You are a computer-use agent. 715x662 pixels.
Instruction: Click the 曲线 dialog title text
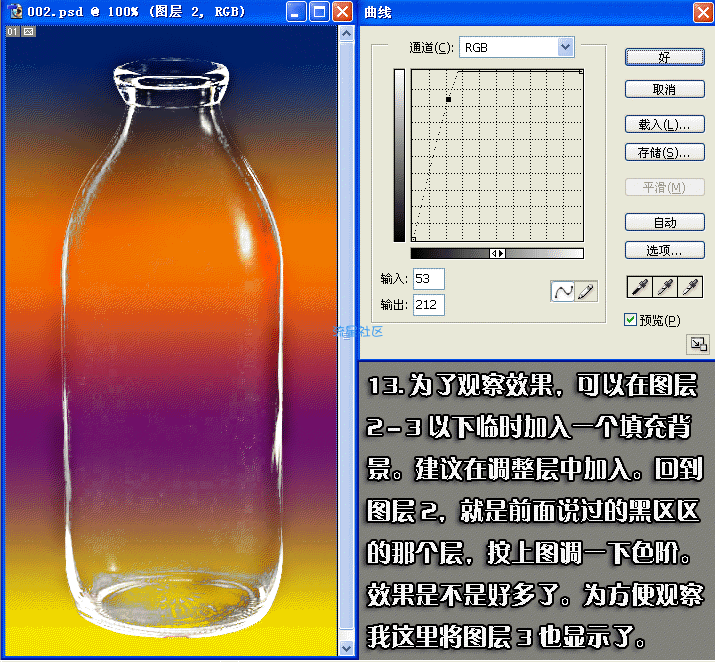click(378, 12)
